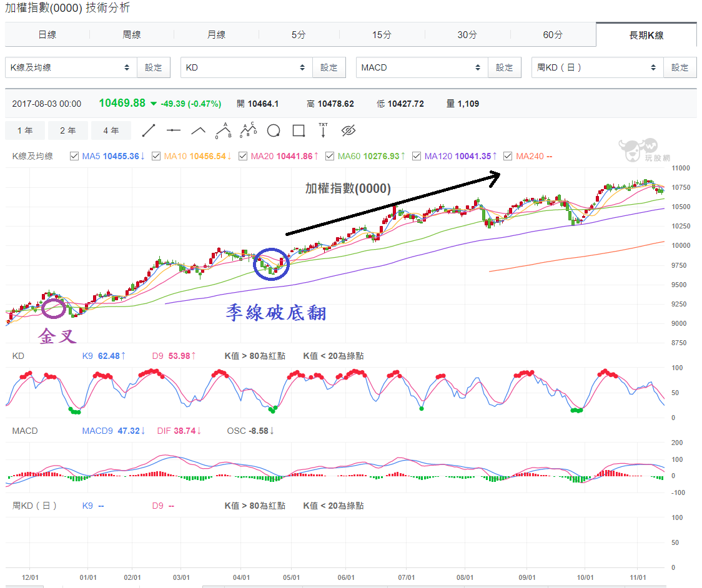Set chart range to 4 年
Viewport: 702px width, 588px height.
click(x=111, y=130)
